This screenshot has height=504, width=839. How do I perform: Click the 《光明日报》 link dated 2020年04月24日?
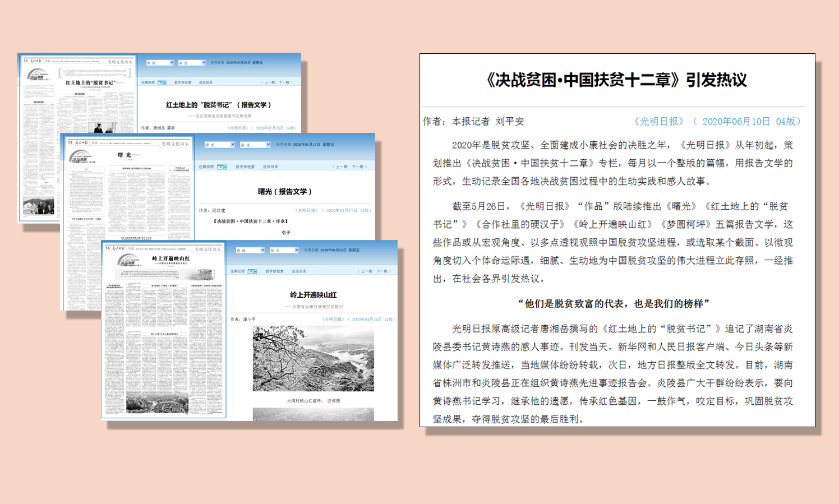(333, 319)
